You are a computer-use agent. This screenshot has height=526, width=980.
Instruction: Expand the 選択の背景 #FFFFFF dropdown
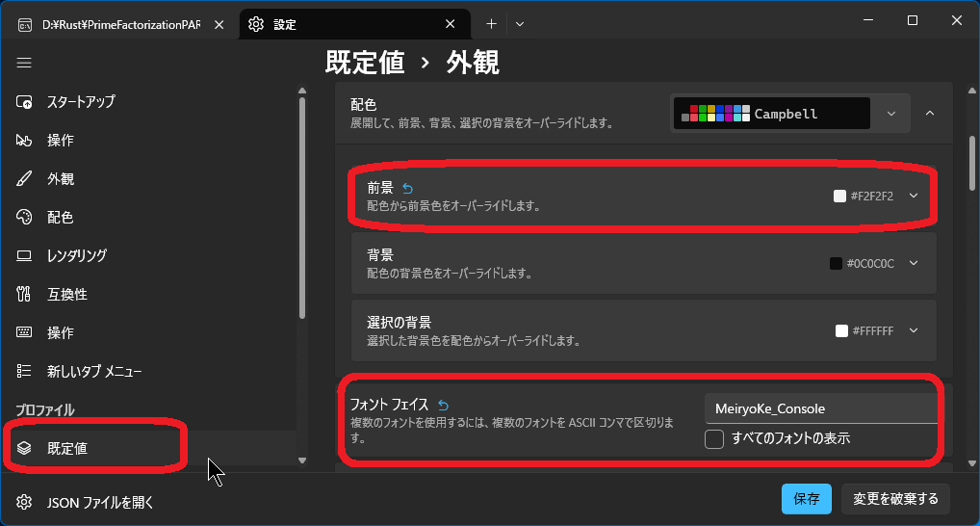[914, 330]
